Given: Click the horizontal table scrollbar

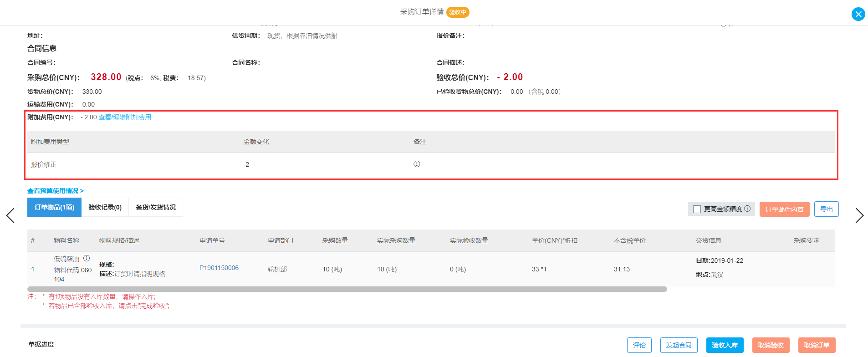Looking at the screenshot, I should click(347, 289).
